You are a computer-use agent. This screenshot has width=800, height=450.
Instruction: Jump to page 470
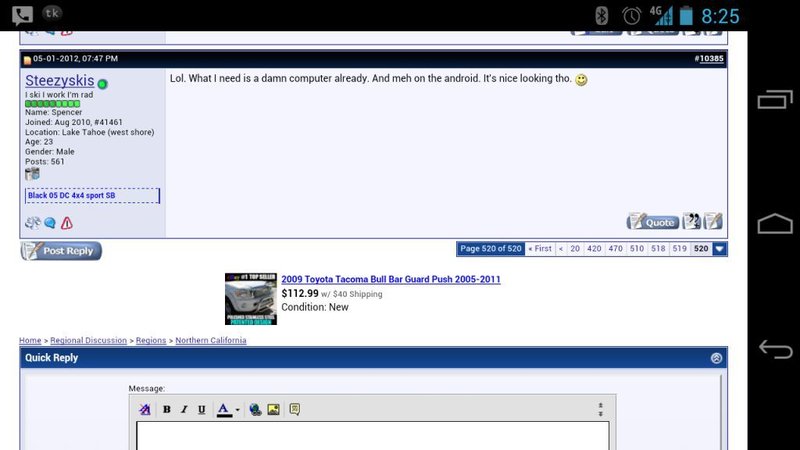pos(615,248)
